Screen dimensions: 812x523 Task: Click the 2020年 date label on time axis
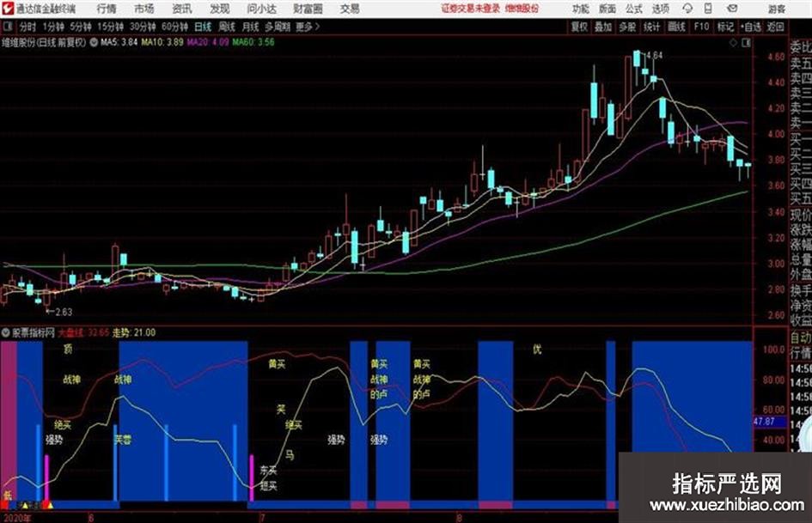coord(16,517)
